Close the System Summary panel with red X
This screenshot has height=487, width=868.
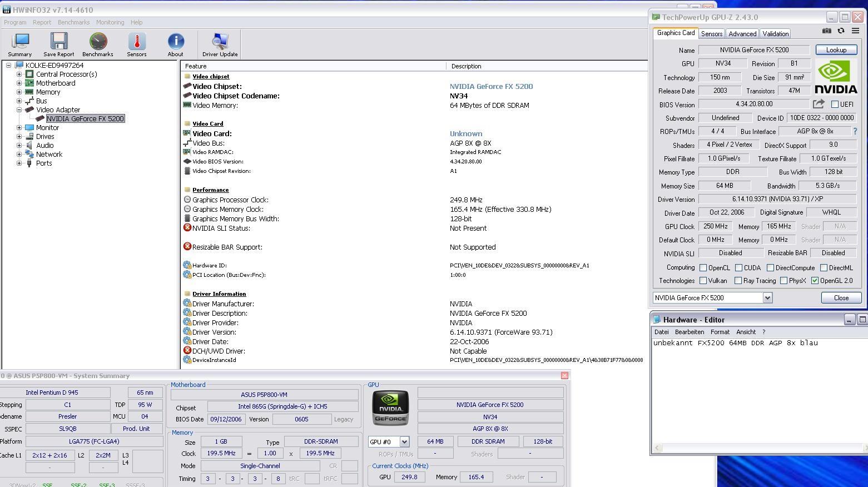564,376
